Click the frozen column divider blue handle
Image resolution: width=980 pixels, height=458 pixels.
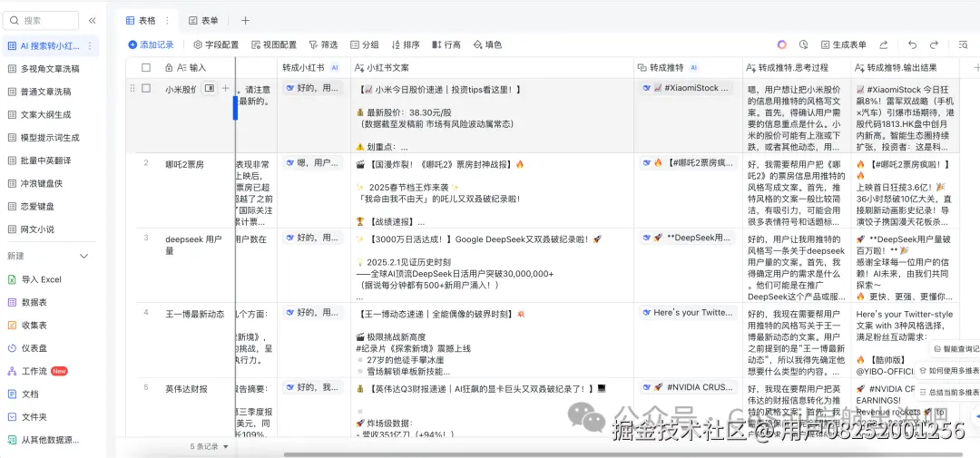pyautogui.click(x=236, y=108)
